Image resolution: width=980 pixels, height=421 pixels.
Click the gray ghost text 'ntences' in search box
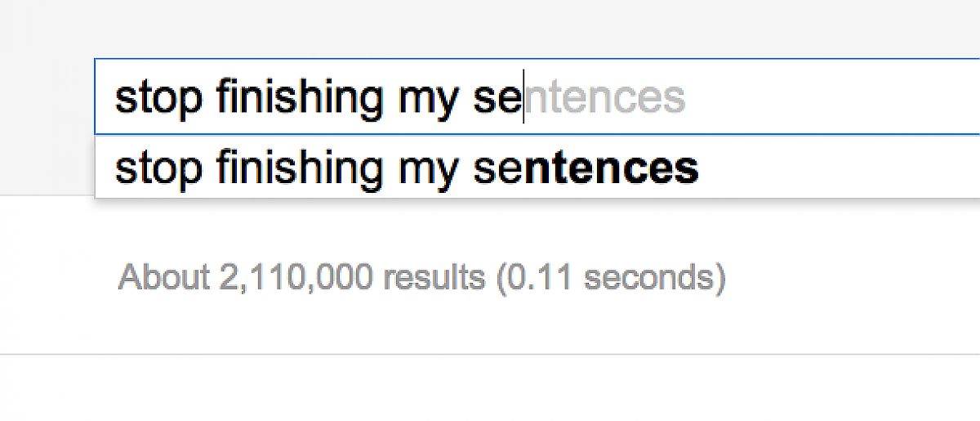pyautogui.click(x=604, y=98)
